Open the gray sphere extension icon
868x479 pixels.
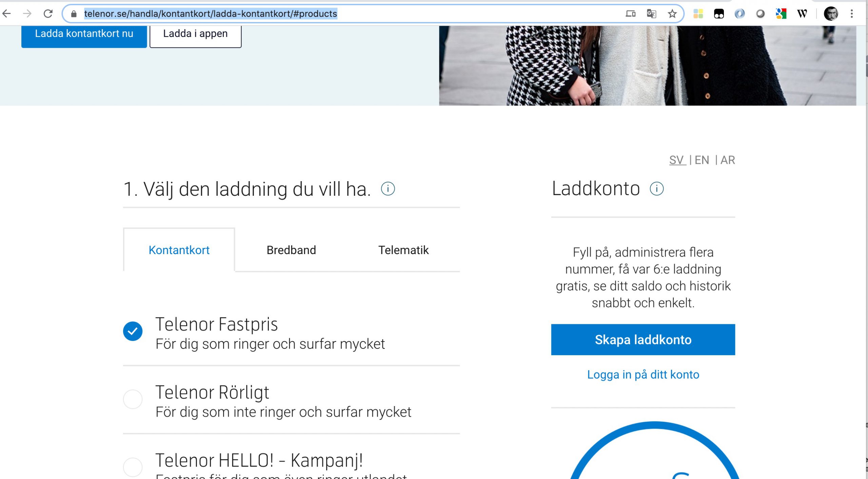click(761, 14)
